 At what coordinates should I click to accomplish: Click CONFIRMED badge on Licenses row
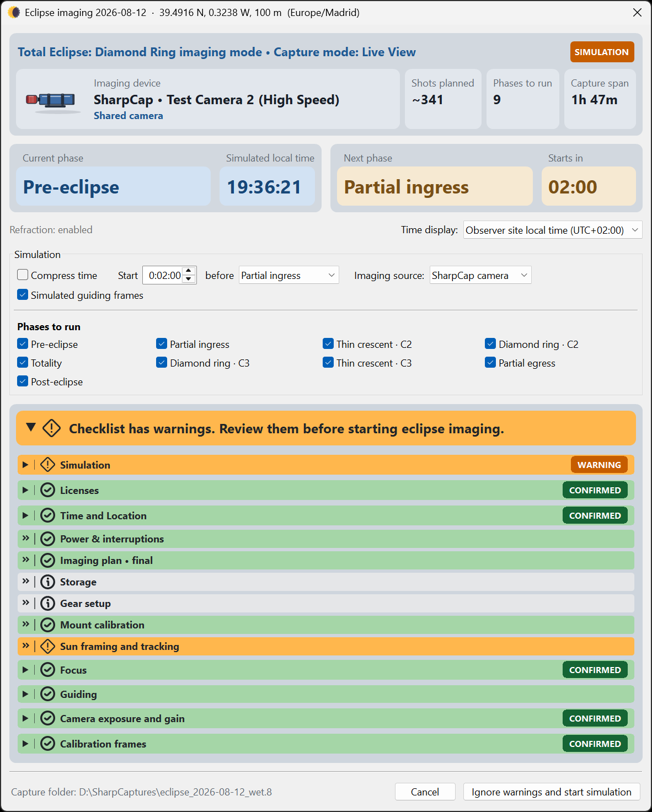coord(595,490)
